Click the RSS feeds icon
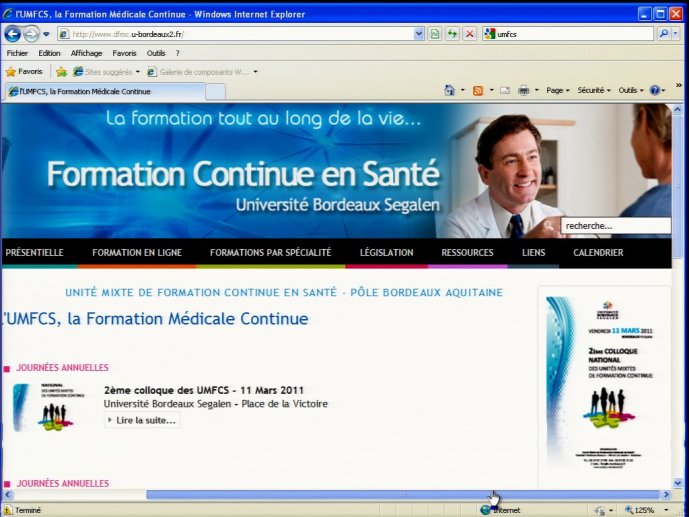689x517 pixels. 478,90
